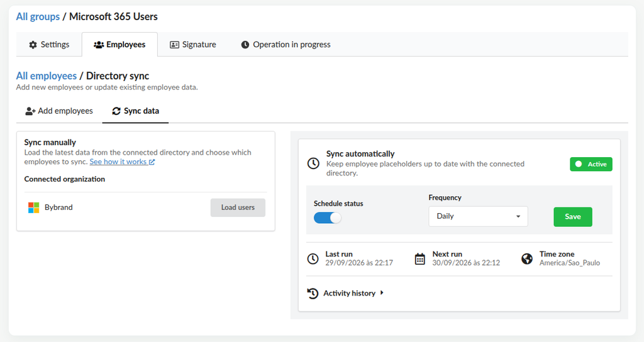
Task: Click the Schedule status label
Action: 338,204
